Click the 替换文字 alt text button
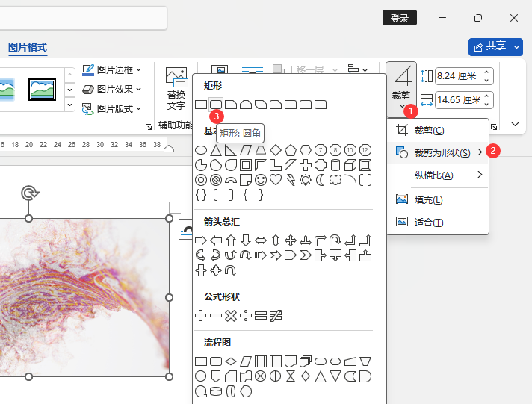The height and width of the screenshot is (404, 532). click(x=176, y=88)
